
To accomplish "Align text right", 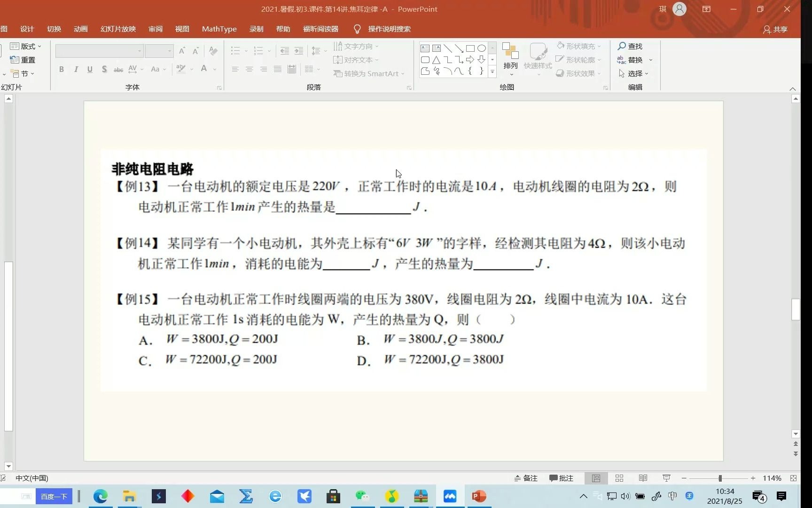I will pos(264,69).
